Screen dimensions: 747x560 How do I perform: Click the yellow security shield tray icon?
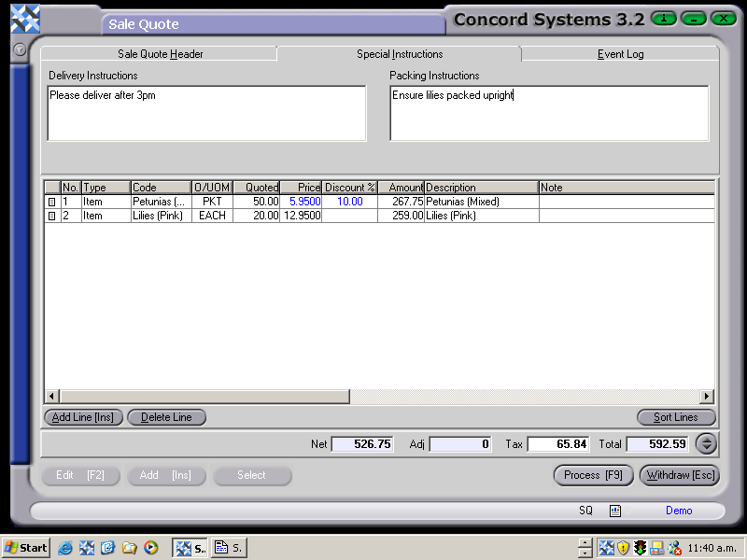point(623,548)
